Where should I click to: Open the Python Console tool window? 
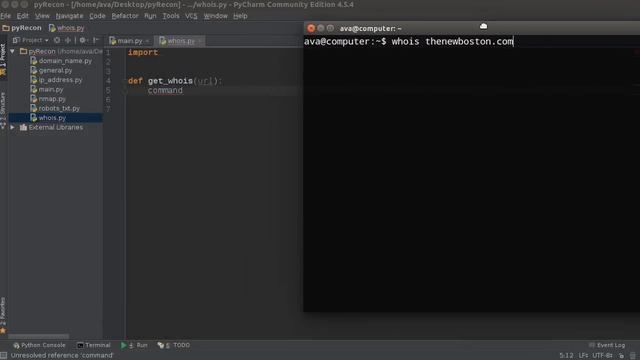click(39, 345)
